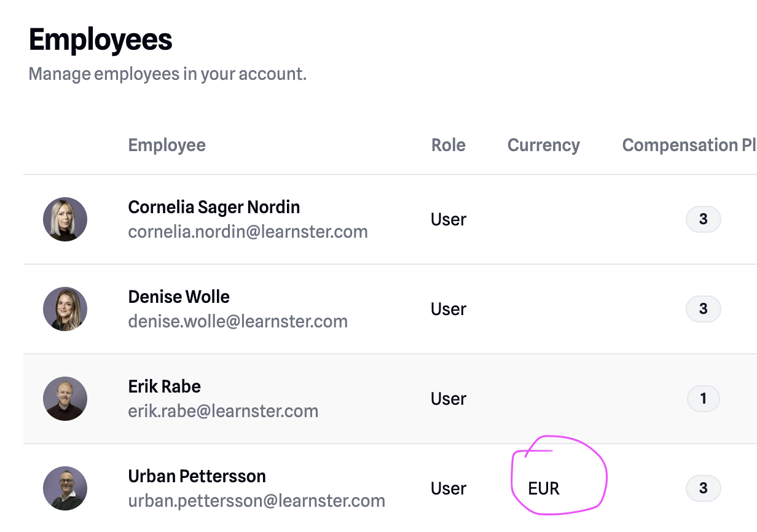The width and height of the screenshot is (757, 532).
Task: Sort by the Role column header
Action: tap(449, 146)
